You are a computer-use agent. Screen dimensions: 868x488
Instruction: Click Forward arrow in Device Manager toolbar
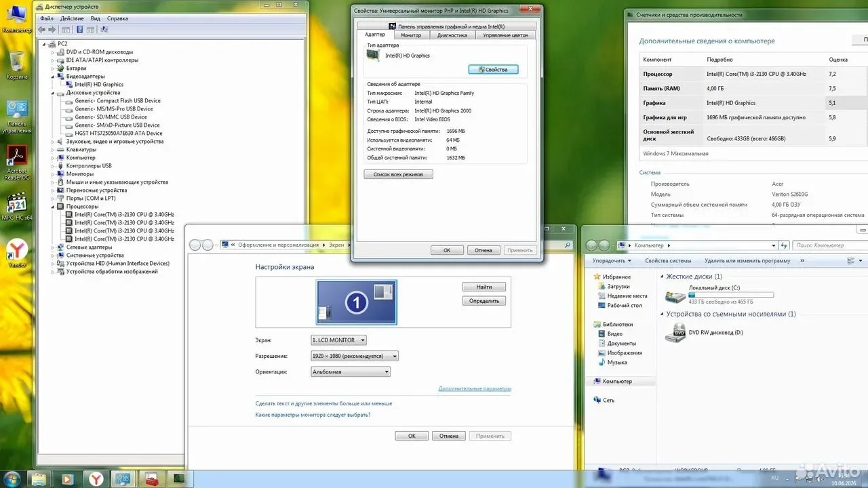[x=52, y=30]
